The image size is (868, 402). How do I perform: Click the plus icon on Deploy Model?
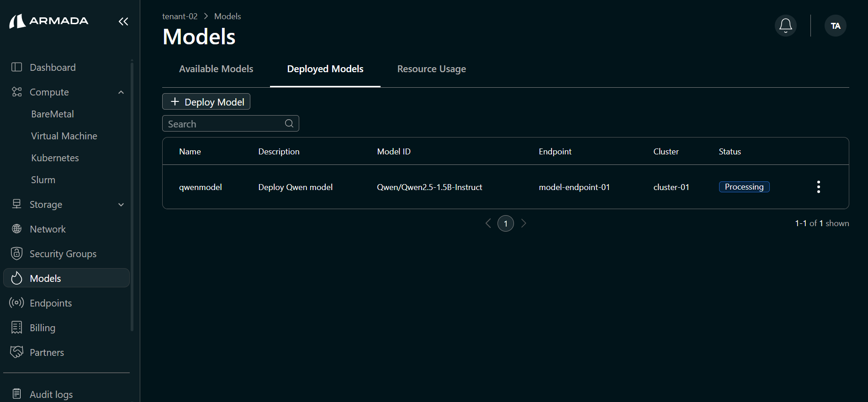[x=175, y=101]
